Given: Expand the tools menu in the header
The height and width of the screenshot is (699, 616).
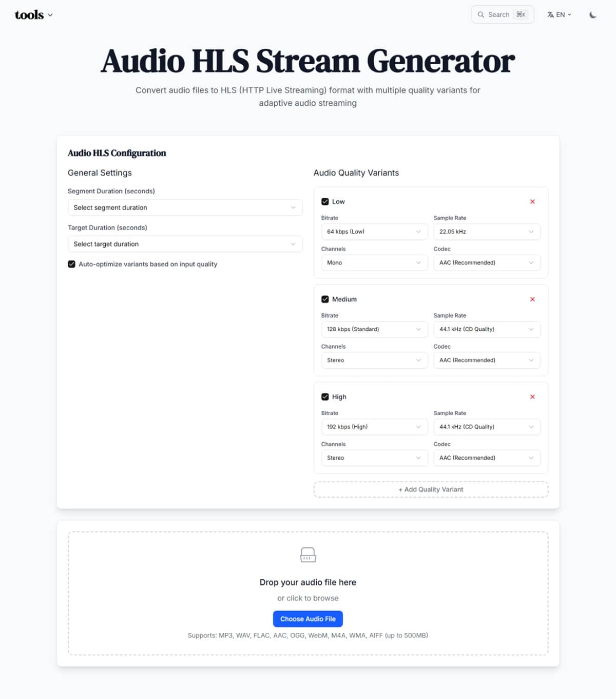Looking at the screenshot, I should pos(34,14).
